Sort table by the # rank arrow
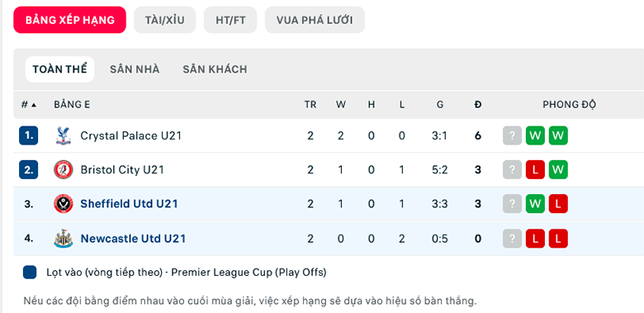 click(x=29, y=105)
